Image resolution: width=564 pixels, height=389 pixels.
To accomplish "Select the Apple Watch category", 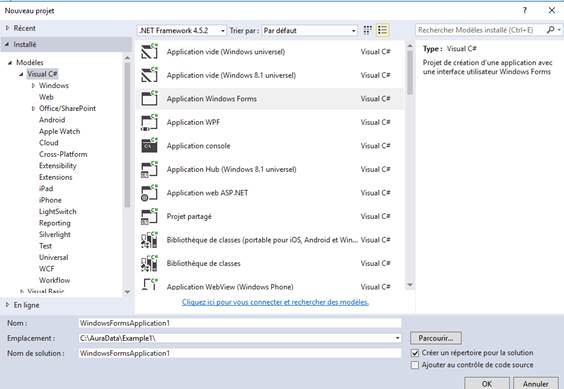I will 59,131.
